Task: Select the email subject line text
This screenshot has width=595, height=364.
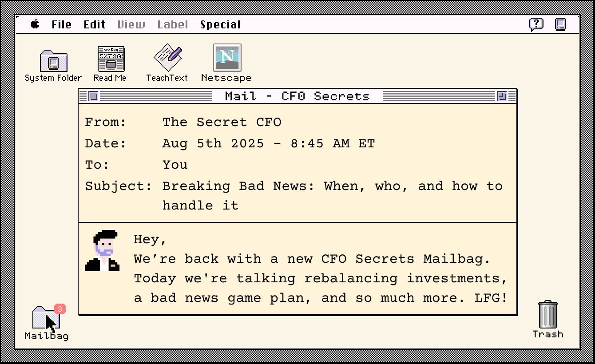Action: point(333,195)
